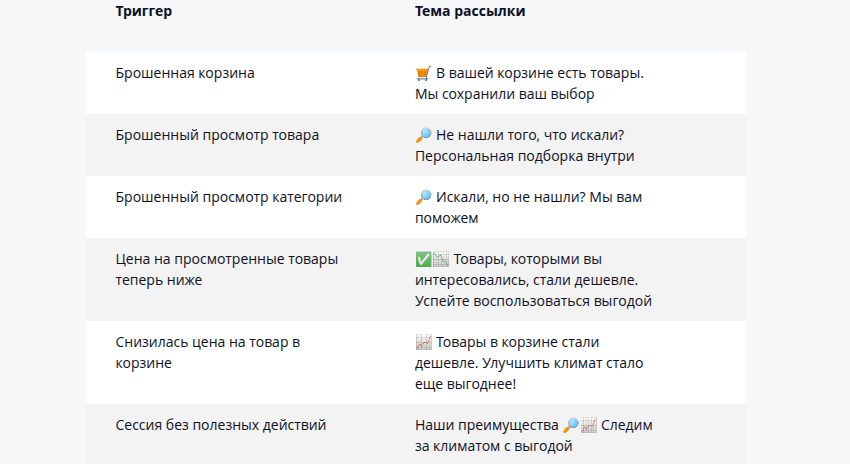This screenshot has height=464, width=850.
Task: Select the "Брошенный просмотр категории" trigger
Action: coord(228,197)
